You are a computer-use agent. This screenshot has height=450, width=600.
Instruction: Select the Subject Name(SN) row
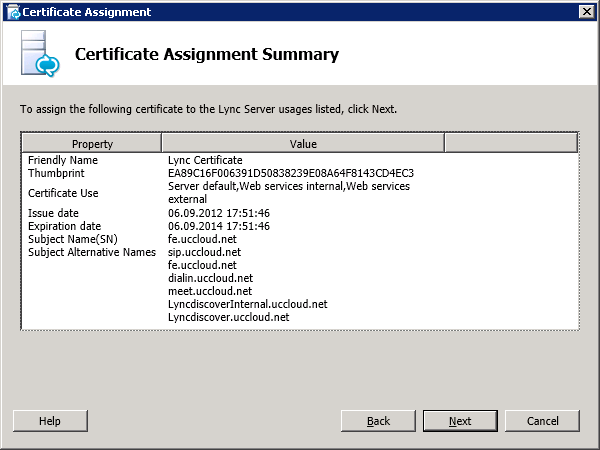click(x=300, y=239)
